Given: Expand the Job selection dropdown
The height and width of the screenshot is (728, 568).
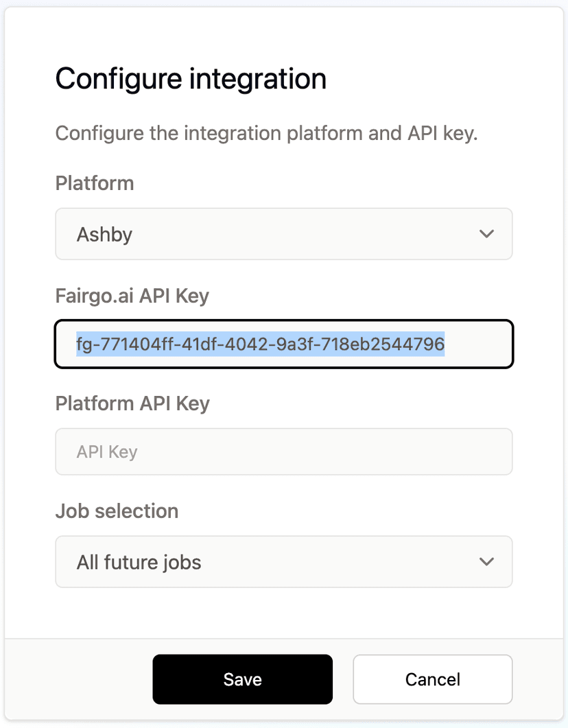Looking at the screenshot, I should (x=283, y=561).
